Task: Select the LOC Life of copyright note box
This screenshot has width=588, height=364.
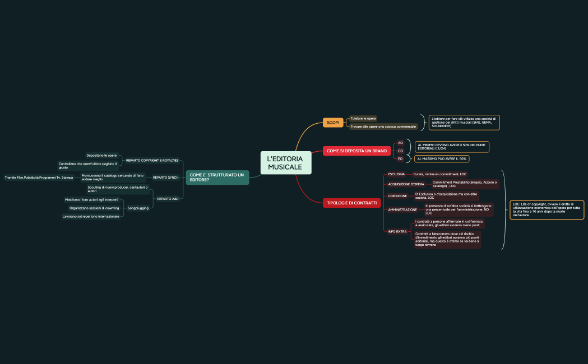Action: (x=547, y=209)
